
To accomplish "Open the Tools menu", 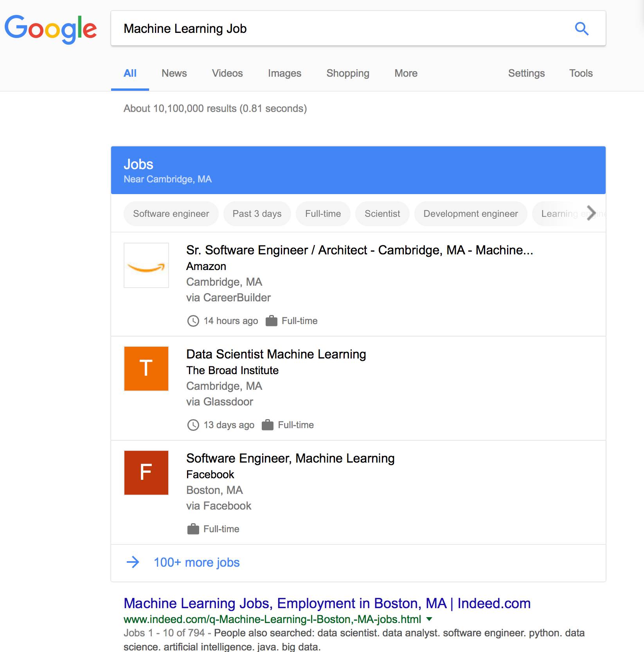I will tap(581, 73).
